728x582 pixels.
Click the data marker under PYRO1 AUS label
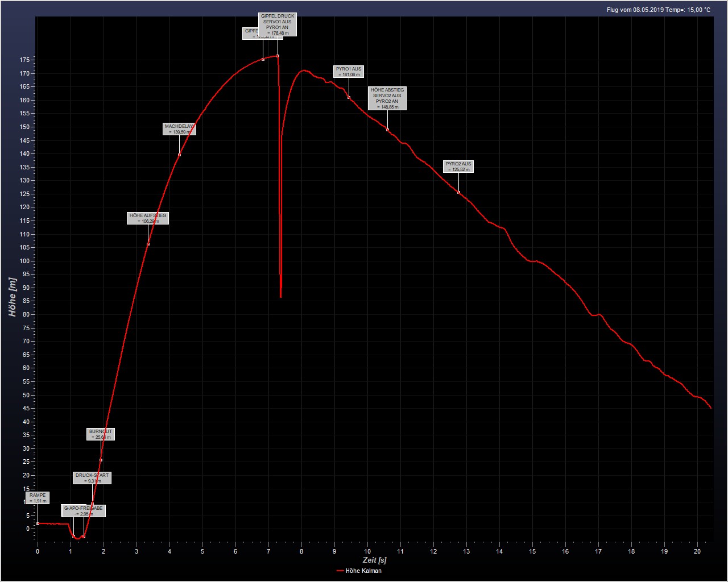coord(349,98)
